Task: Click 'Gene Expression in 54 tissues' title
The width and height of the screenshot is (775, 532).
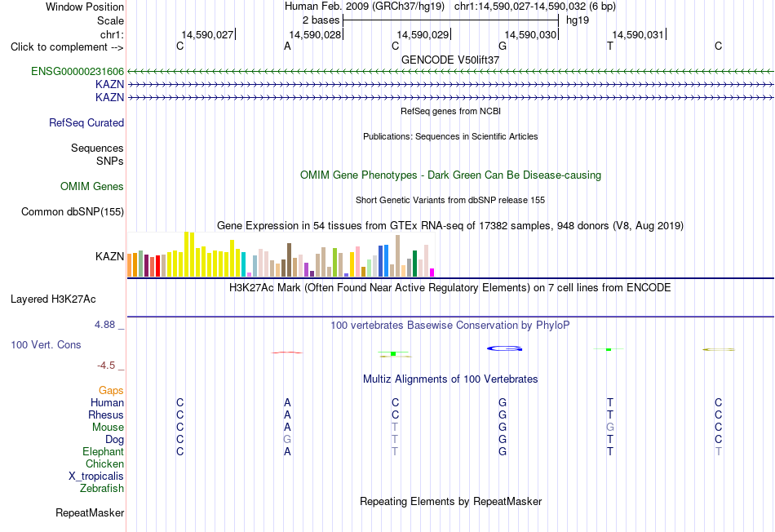Action: (450, 226)
